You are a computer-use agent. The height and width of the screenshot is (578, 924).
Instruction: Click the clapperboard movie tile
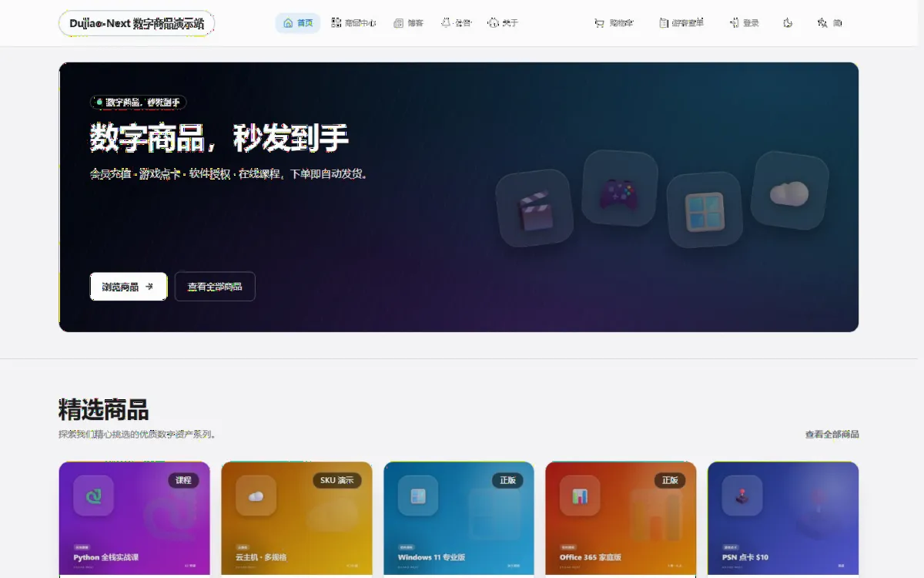535,208
